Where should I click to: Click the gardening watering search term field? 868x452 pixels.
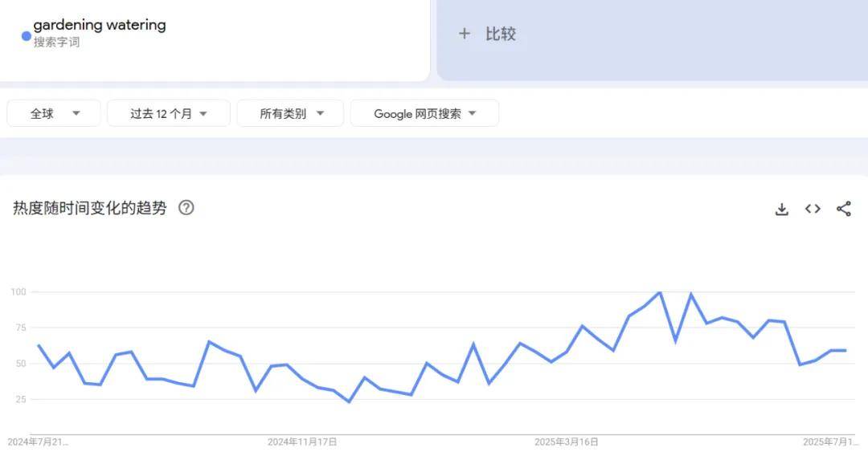click(100, 25)
